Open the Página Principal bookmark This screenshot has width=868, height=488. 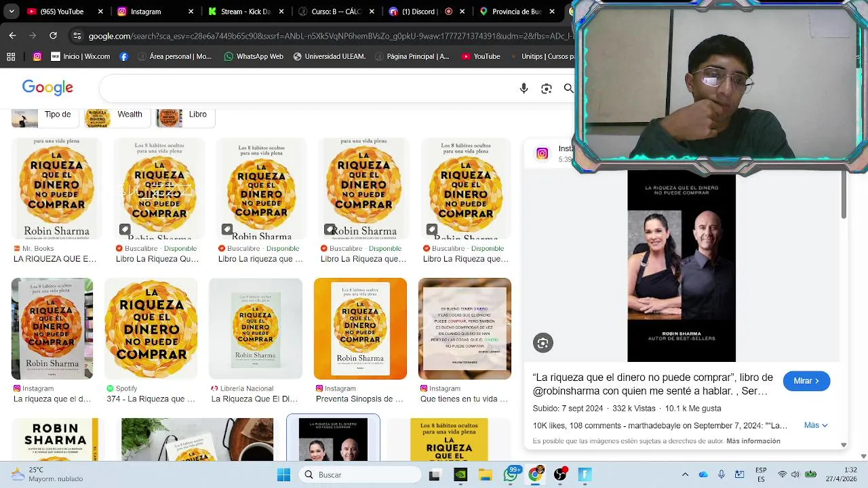(412, 56)
